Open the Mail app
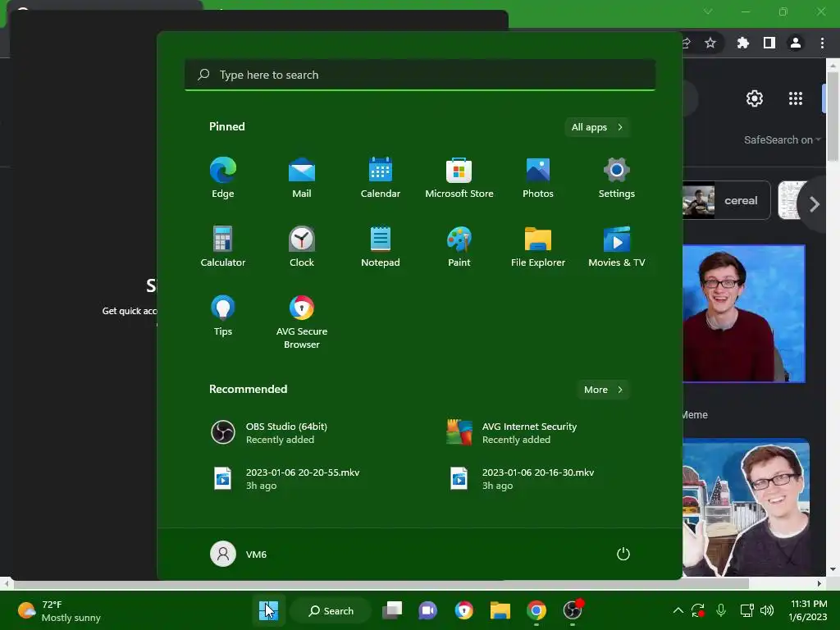 tap(302, 178)
